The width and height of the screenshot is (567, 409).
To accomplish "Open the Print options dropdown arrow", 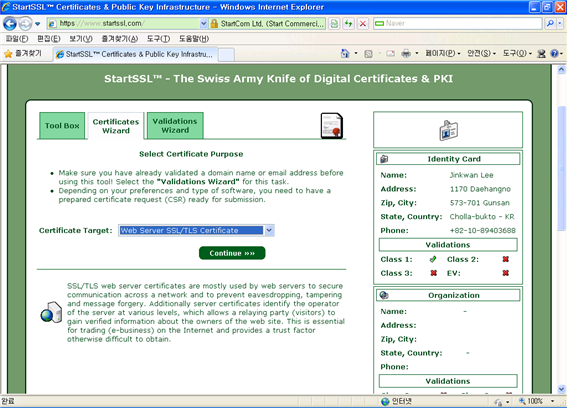I will [x=417, y=54].
